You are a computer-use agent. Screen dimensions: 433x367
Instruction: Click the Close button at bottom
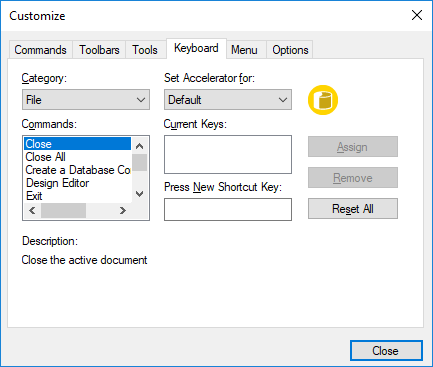pyautogui.click(x=386, y=351)
